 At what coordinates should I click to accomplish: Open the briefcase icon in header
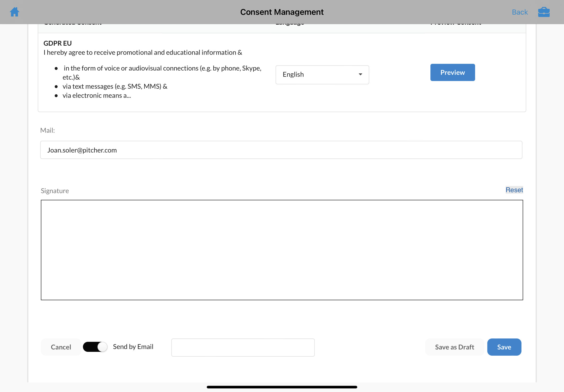pos(544,12)
